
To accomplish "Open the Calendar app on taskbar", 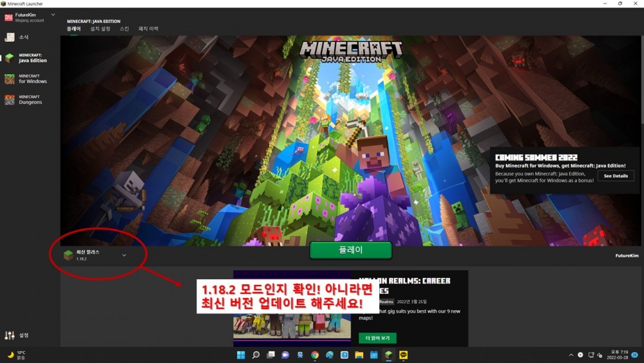I will point(374,355).
